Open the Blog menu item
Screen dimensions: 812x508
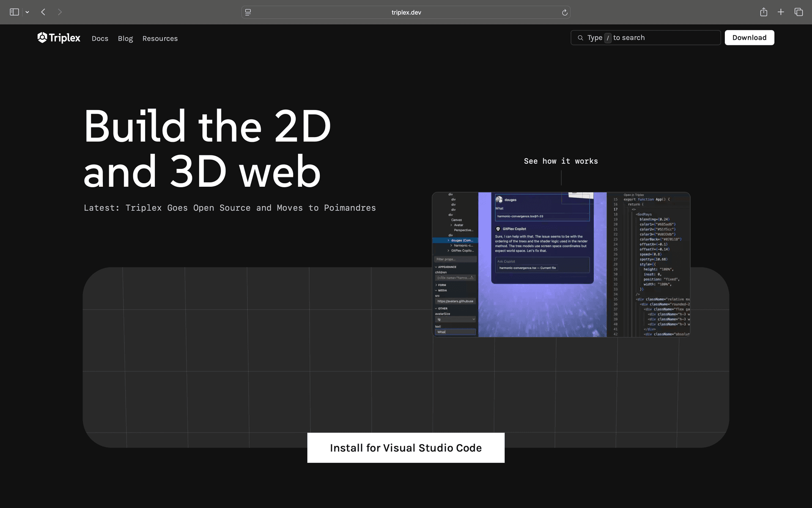tap(125, 39)
